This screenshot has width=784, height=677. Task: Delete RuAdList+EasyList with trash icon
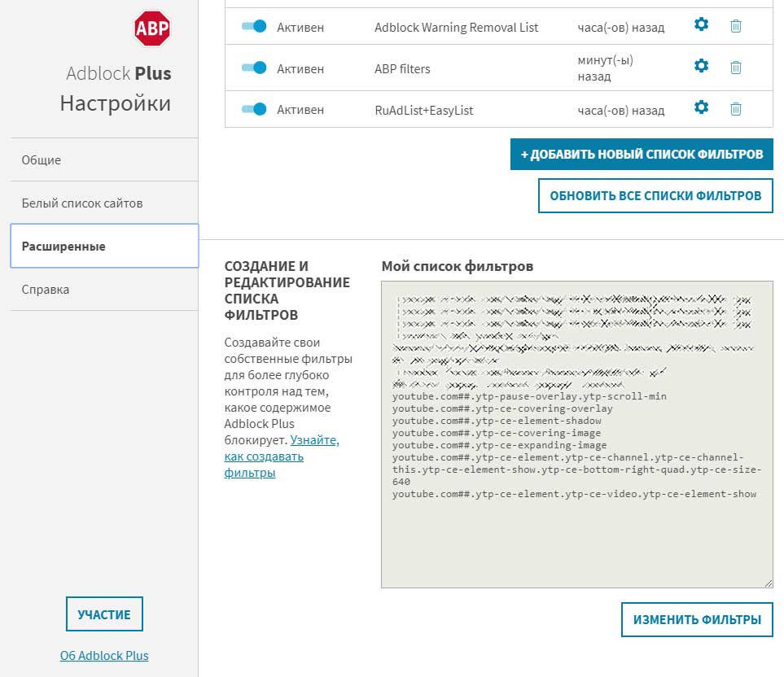coord(735,108)
